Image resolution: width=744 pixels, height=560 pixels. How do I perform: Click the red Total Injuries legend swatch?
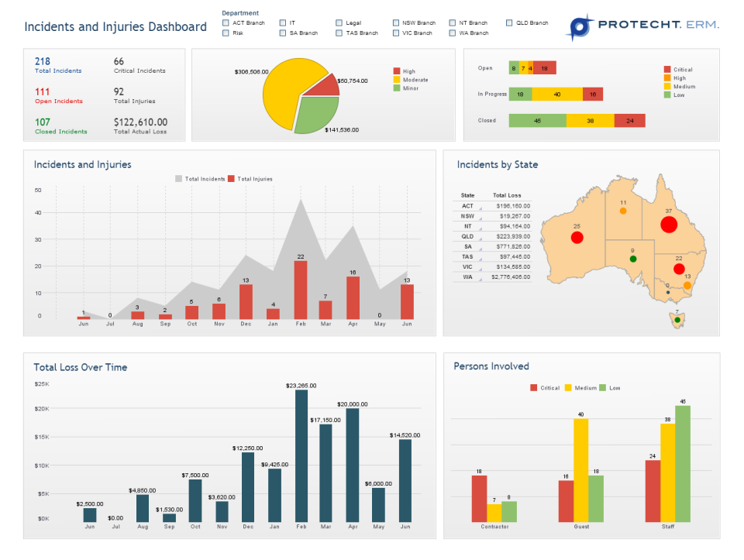coord(231,179)
